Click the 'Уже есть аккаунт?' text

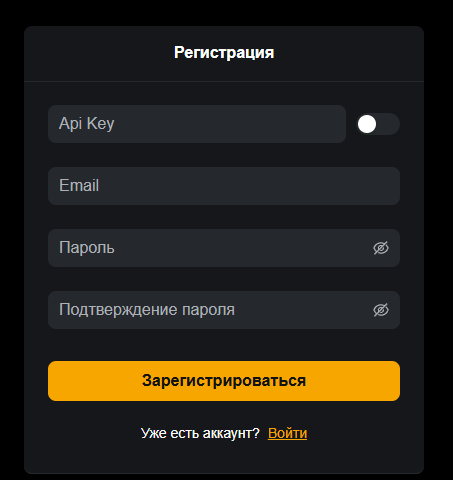pos(200,433)
